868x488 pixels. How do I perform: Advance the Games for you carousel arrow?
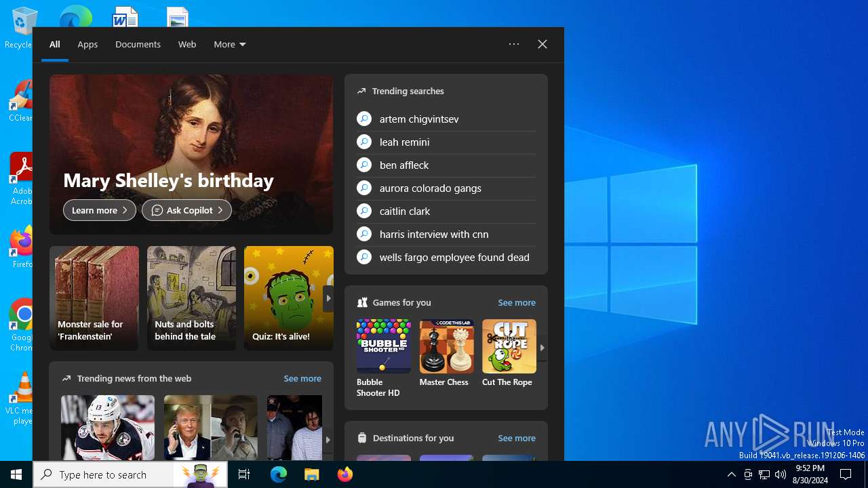pos(542,347)
